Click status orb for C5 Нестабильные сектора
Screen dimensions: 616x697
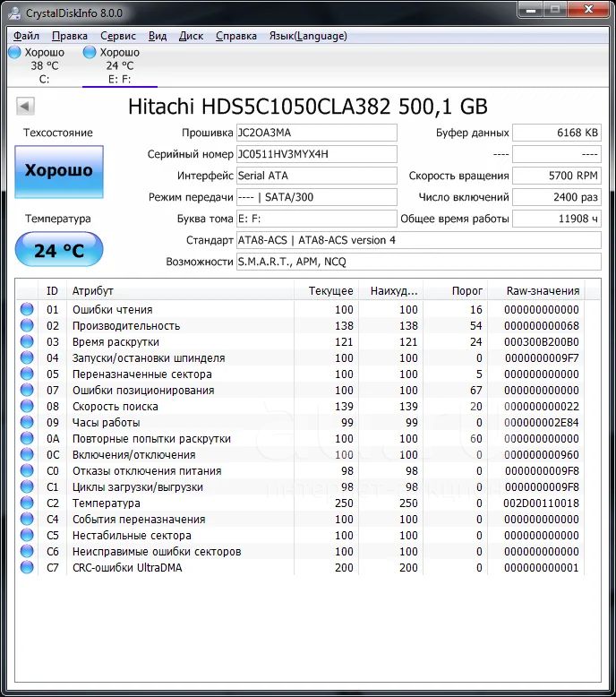[x=27, y=535]
